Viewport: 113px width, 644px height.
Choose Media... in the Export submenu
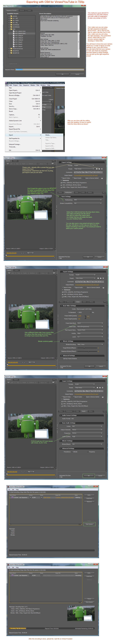pyautogui.click(x=48, y=135)
